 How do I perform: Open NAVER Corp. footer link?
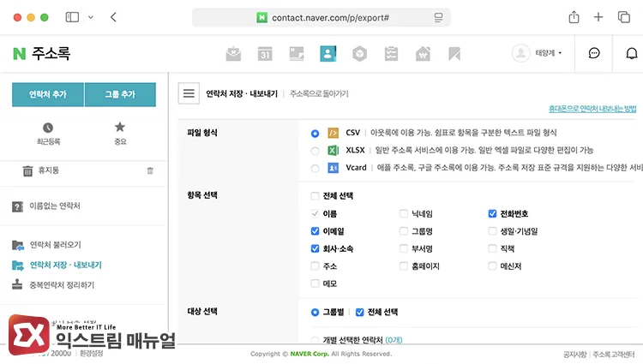click(309, 354)
